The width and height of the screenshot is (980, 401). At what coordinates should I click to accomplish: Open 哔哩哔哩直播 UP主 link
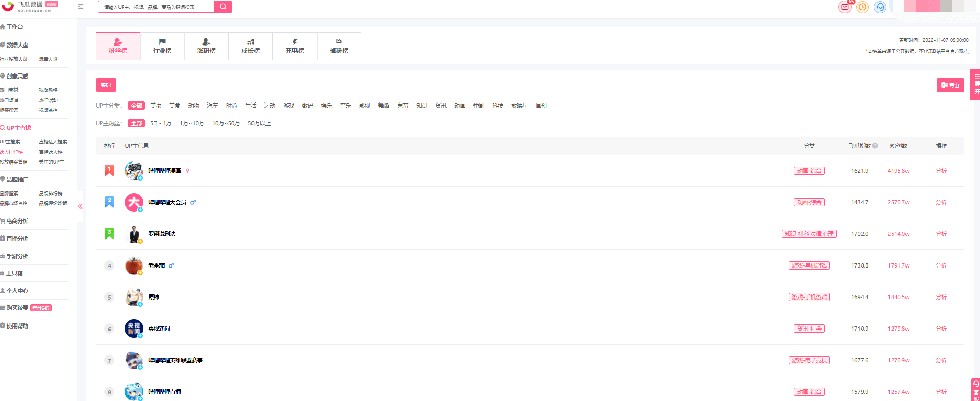pos(165,392)
